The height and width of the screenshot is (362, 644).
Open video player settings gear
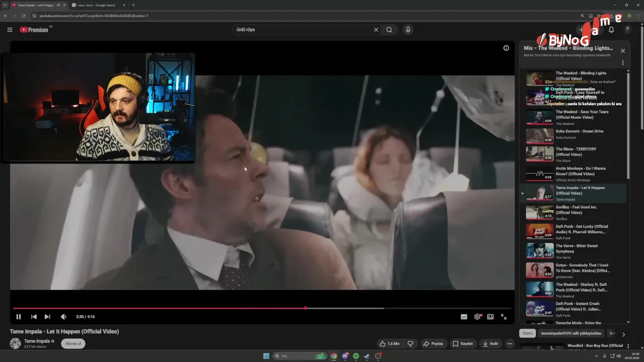pos(477,317)
